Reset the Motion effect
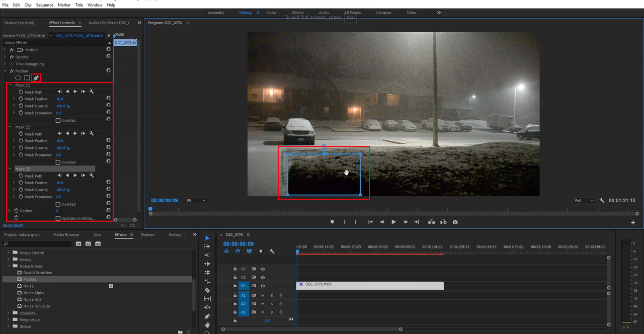 click(108, 50)
